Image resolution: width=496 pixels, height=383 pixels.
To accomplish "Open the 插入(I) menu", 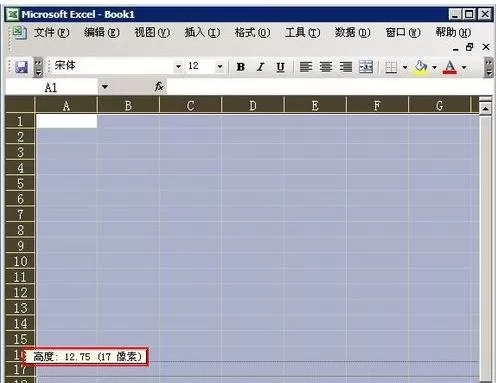I will [202, 33].
